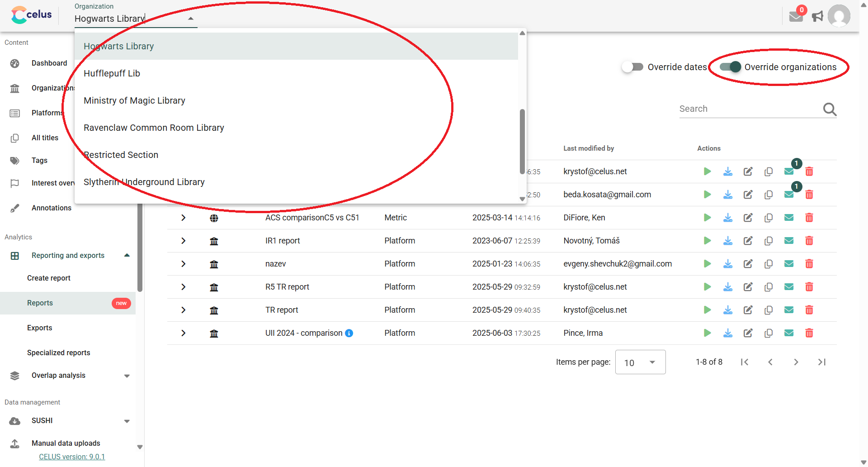This screenshot has height=467, width=868.
Task: Copy the IR1 report
Action: (769, 241)
